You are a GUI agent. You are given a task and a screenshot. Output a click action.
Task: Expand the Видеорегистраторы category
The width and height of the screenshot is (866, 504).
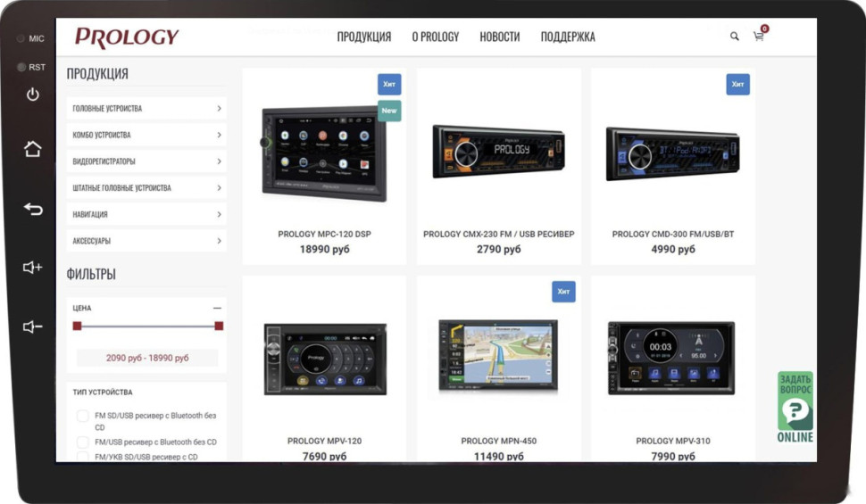146,161
